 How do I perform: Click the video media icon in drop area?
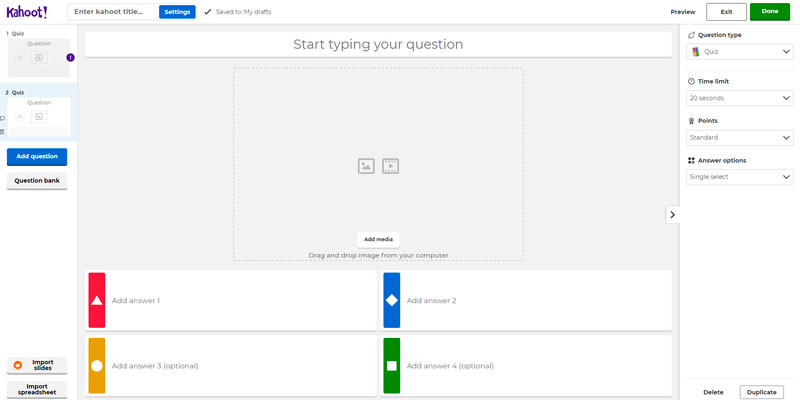point(390,166)
